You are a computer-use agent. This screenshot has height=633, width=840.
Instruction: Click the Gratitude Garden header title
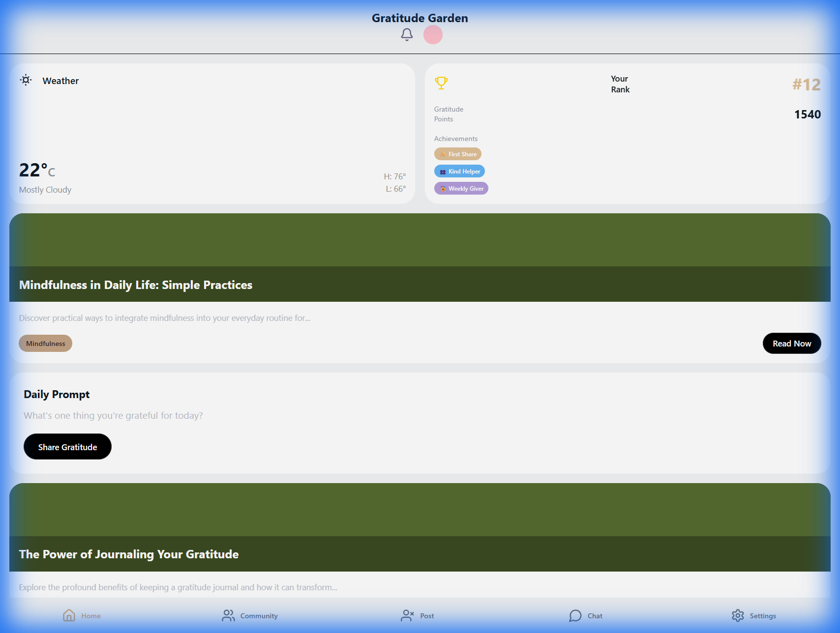pyautogui.click(x=420, y=18)
